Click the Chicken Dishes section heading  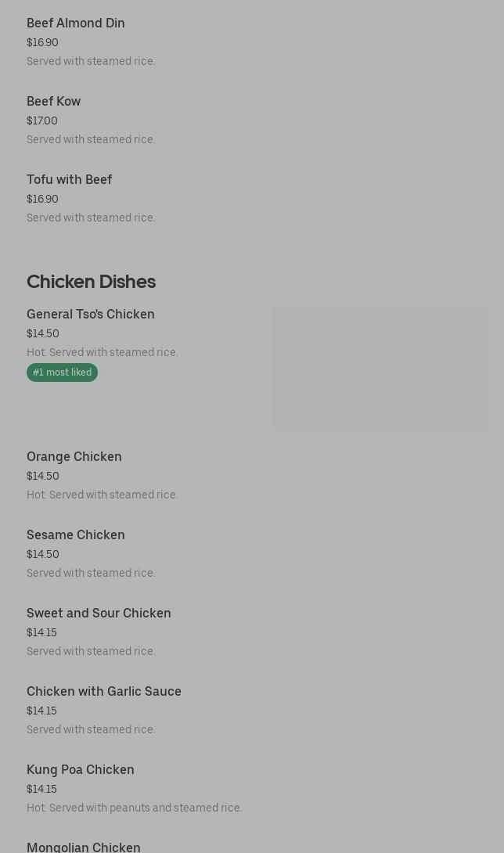click(91, 282)
